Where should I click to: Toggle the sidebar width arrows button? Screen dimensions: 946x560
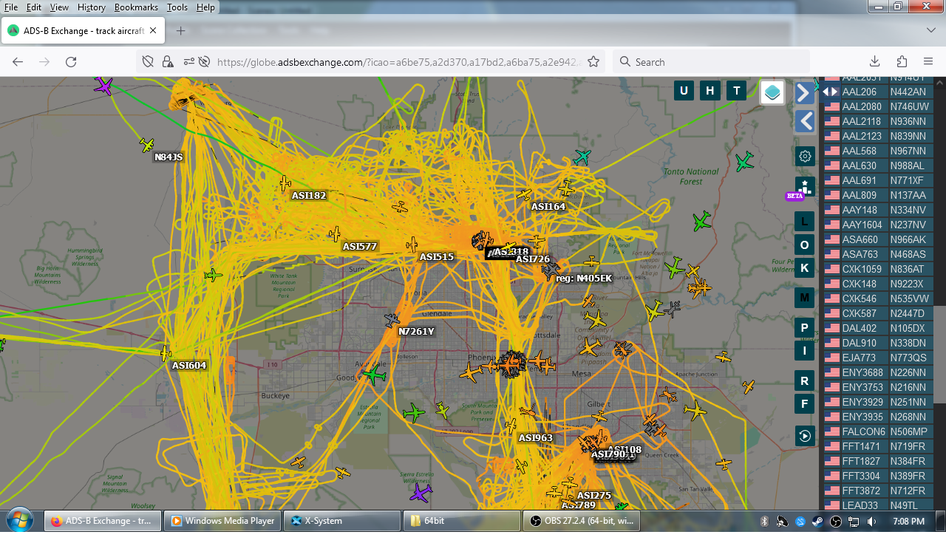[831, 92]
